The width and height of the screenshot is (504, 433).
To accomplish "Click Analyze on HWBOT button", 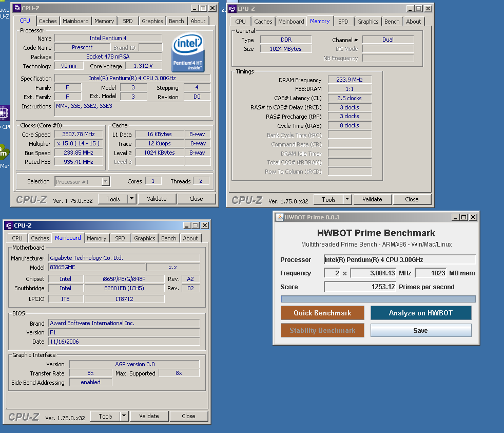I will 421,313.
